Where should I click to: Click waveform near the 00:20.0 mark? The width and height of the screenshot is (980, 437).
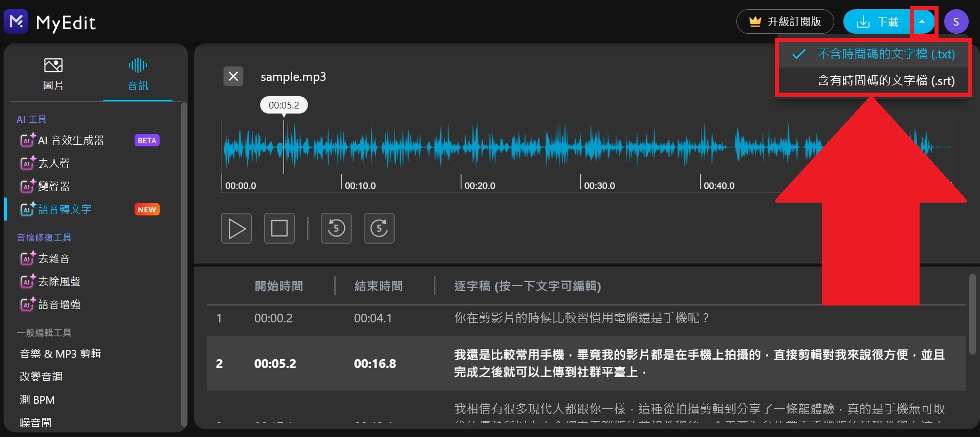(462, 147)
